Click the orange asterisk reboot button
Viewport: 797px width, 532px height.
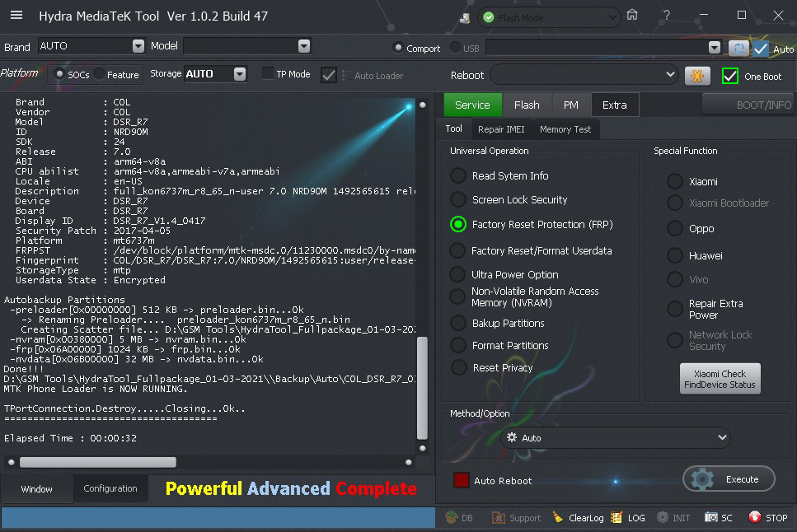coord(697,77)
